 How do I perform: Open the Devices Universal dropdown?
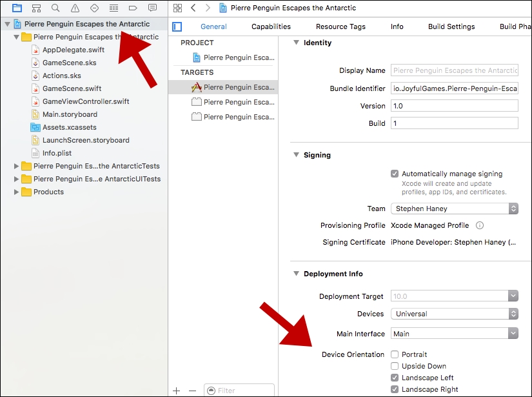pos(455,314)
